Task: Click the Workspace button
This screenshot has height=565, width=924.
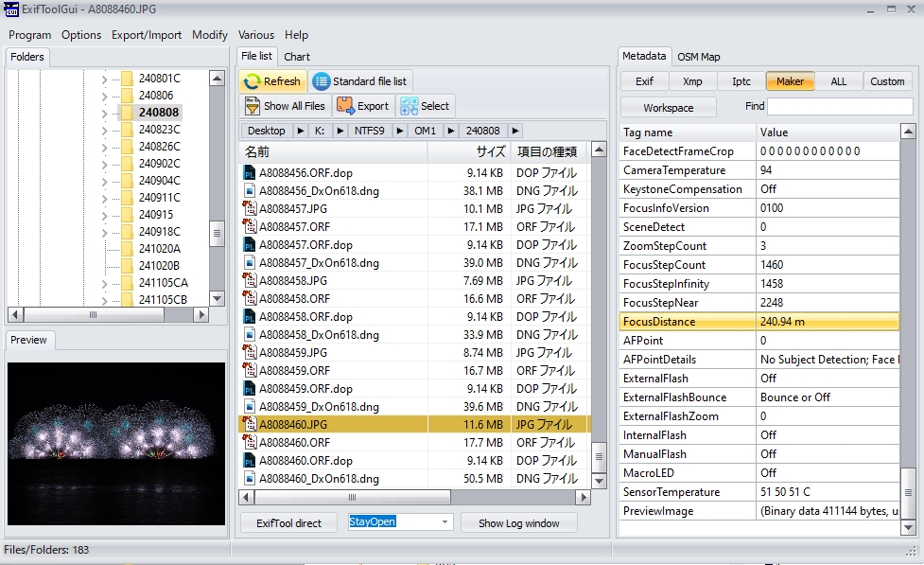Action: click(x=669, y=108)
